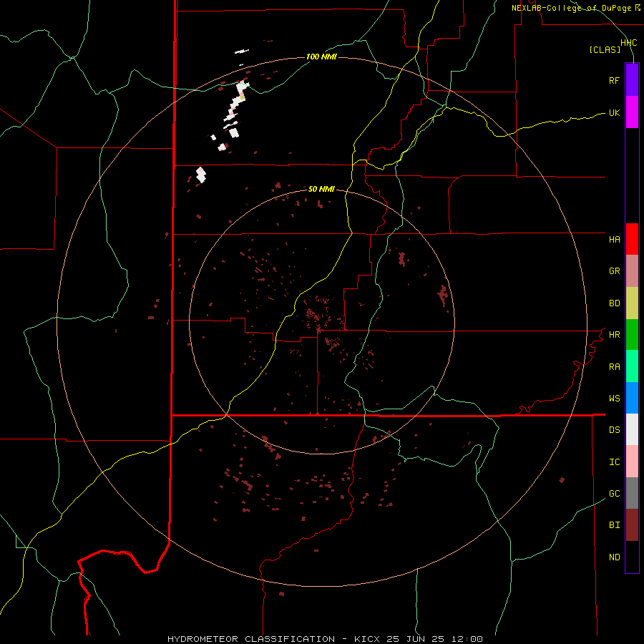Select the GR dusty-pink legend swatch

click(x=632, y=271)
